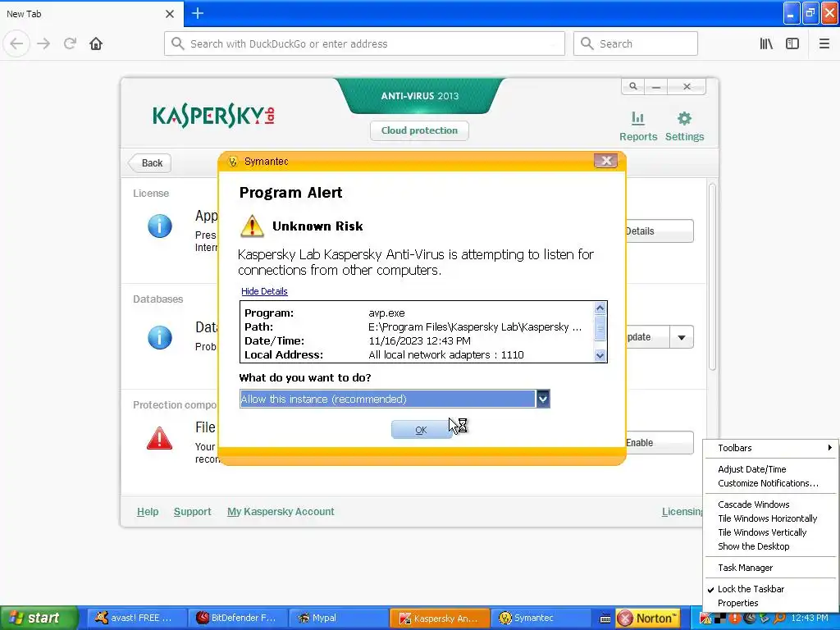840x630 pixels.
Task: Open the browser Library icon
Action: click(x=766, y=44)
